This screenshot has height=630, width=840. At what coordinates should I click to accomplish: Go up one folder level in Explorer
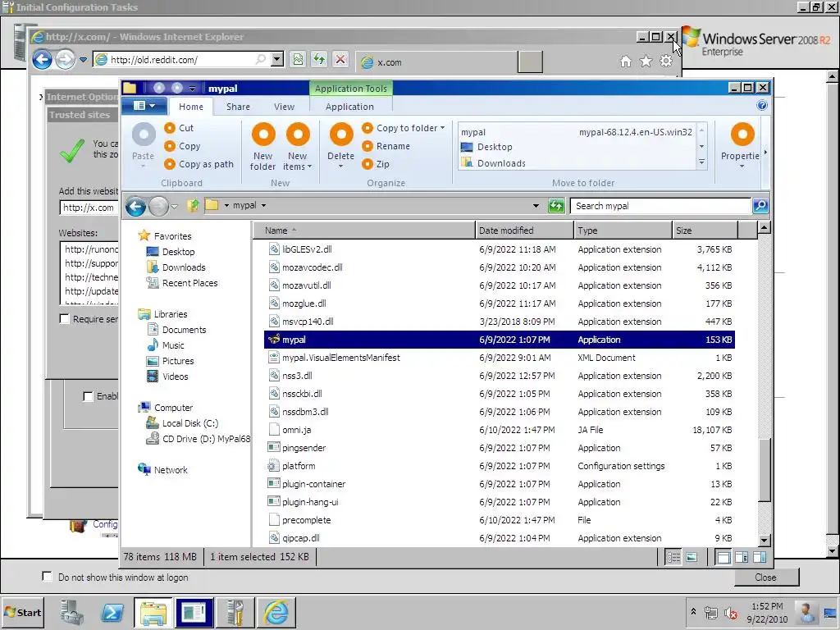coord(193,205)
